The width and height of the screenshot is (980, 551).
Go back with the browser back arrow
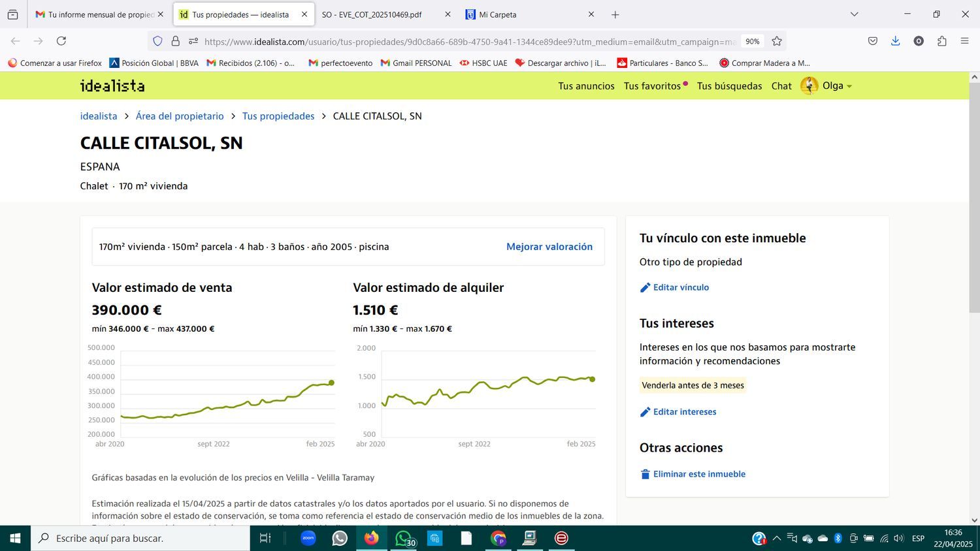click(16, 41)
